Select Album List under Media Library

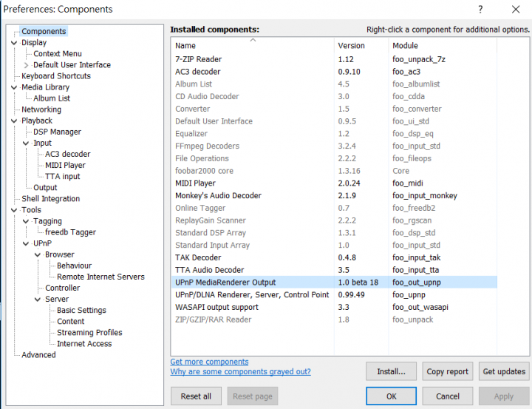tap(52, 98)
